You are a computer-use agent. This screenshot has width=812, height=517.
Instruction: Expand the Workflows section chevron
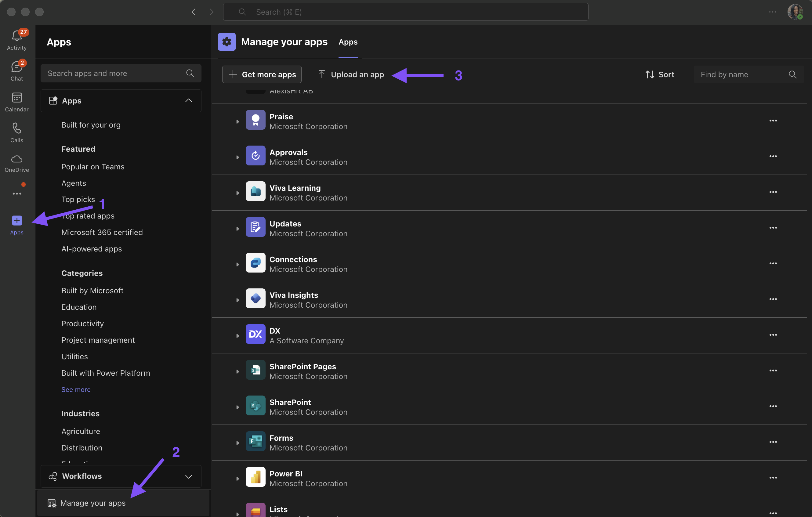click(x=189, y=476)
